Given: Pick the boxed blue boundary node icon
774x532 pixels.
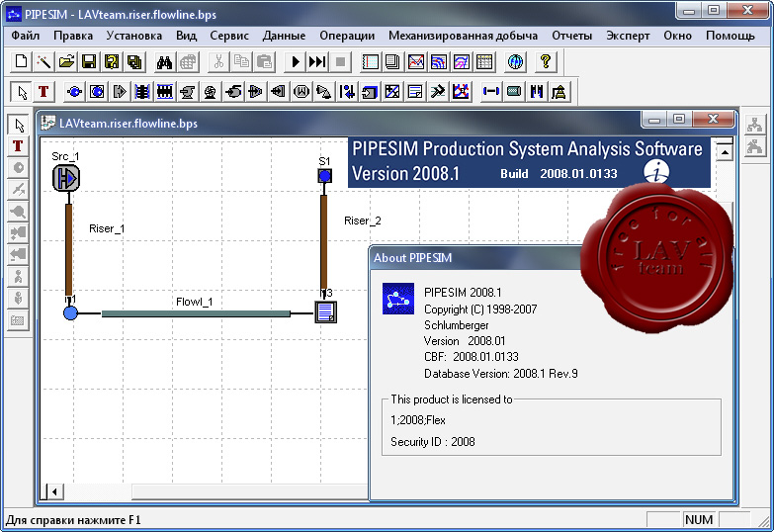Looking at the screenshot, I should pyautogui.click(x=97, y=92).
